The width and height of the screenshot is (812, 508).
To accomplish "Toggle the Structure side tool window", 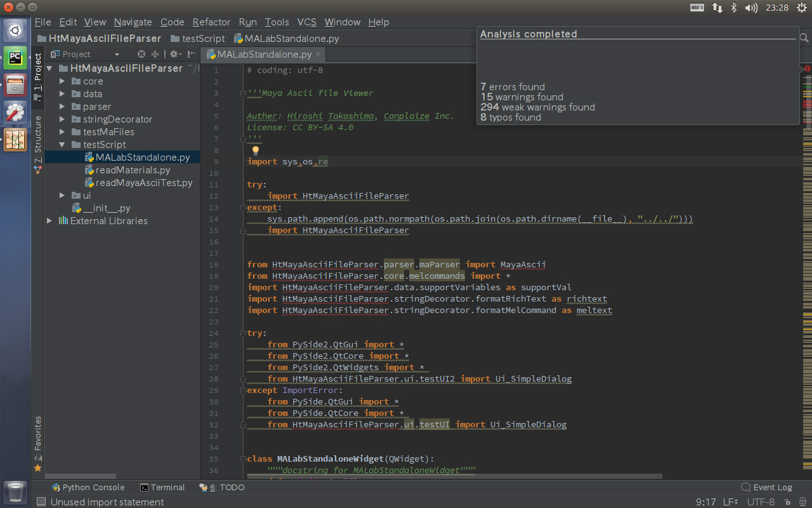I will click(37, 143).
